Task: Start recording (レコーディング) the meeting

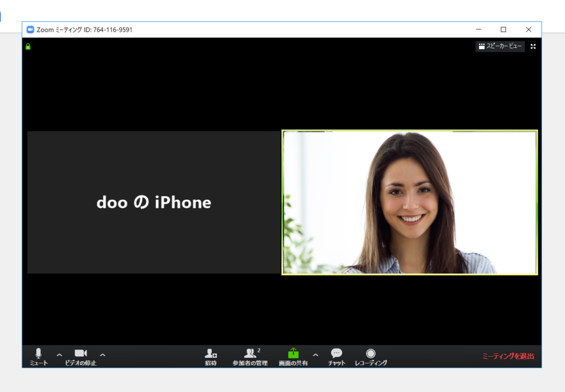Action: coord(371,357)
